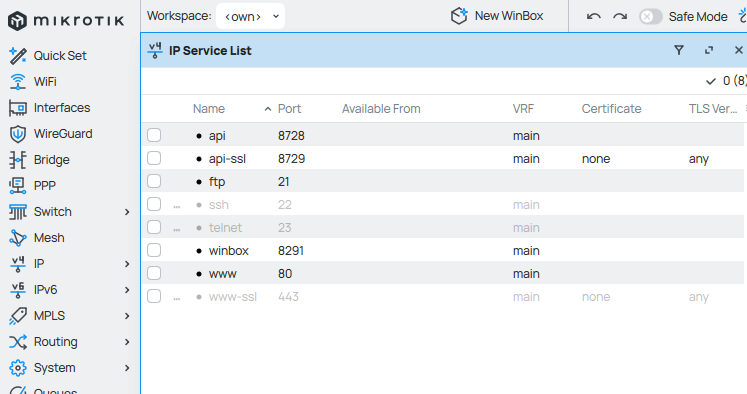Viewport: 747px width, 394px height.
Task: Expand the IP submenu arrow
Action: [x=127, y=264]
